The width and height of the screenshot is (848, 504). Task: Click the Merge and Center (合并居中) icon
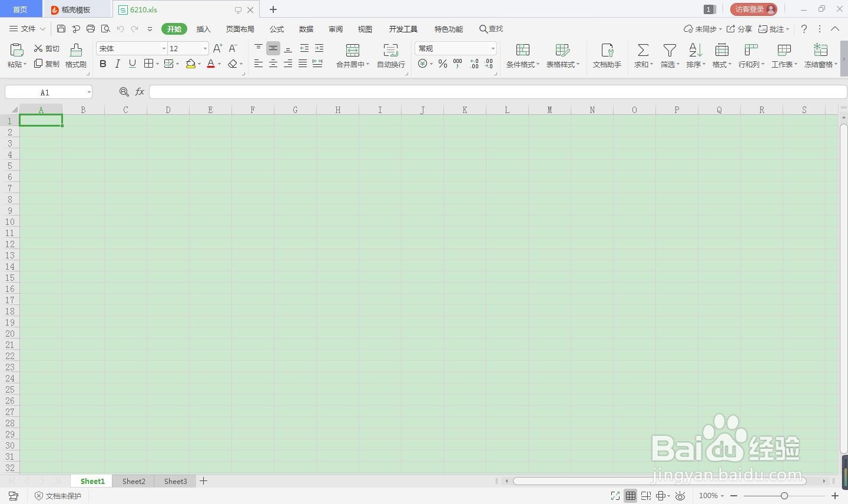(353, 50)
